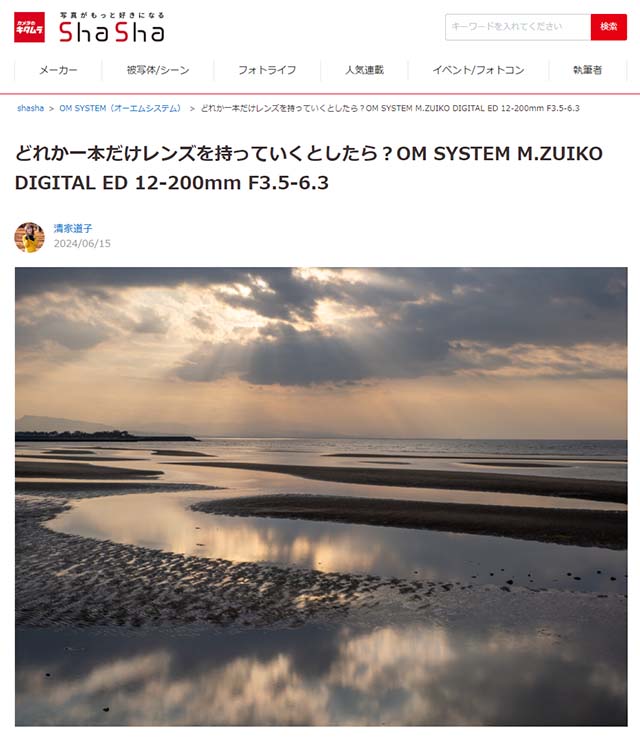Open the 被写体/シーン menu item
Viewport: 640px width, 740px height.
click(x=158, y=70)
